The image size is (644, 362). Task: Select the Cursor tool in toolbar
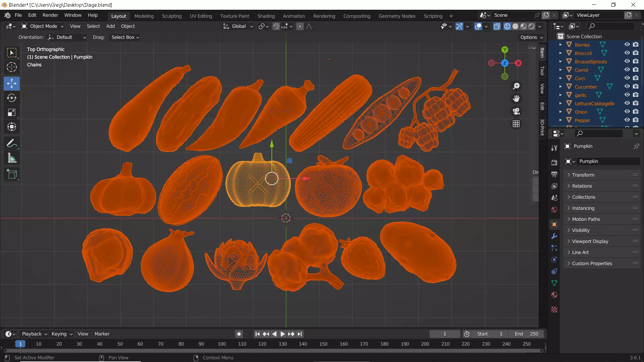[x=12, y=67]
